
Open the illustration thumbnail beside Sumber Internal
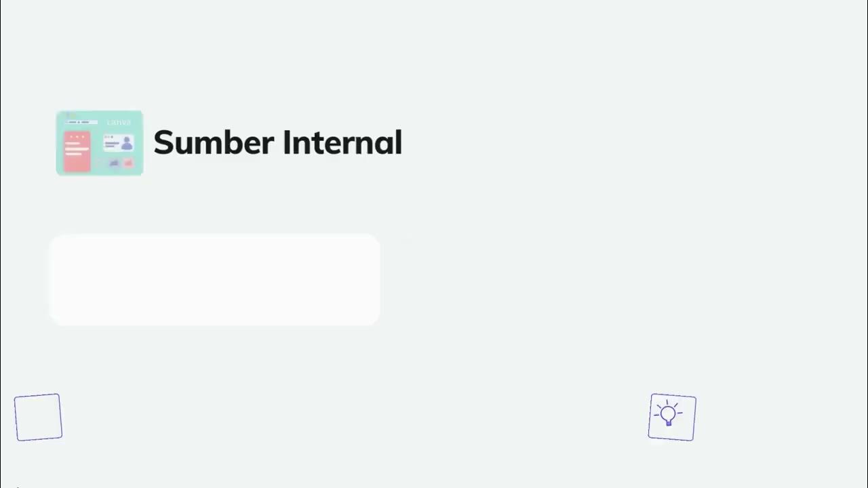pyautogui.click(x=100, y=143)
